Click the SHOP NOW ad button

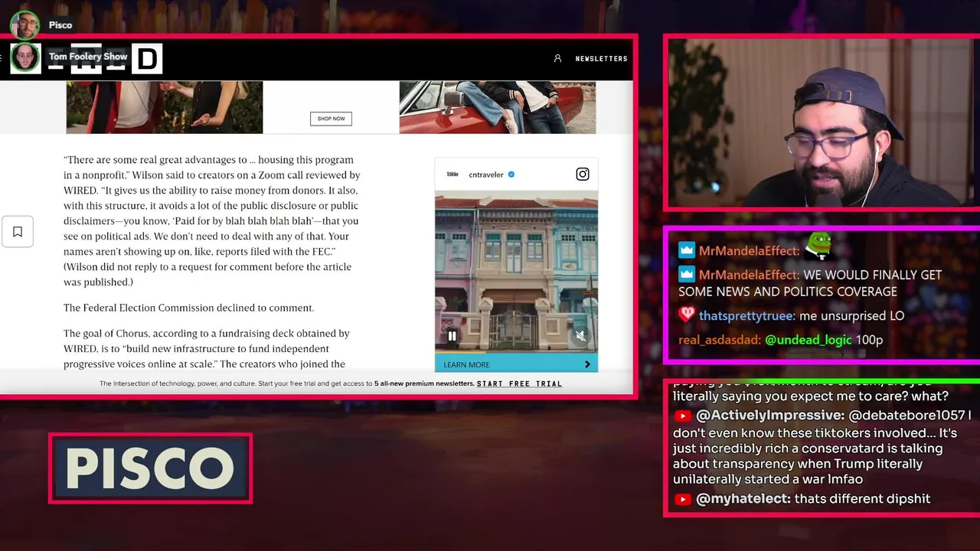tap(331, 119)
